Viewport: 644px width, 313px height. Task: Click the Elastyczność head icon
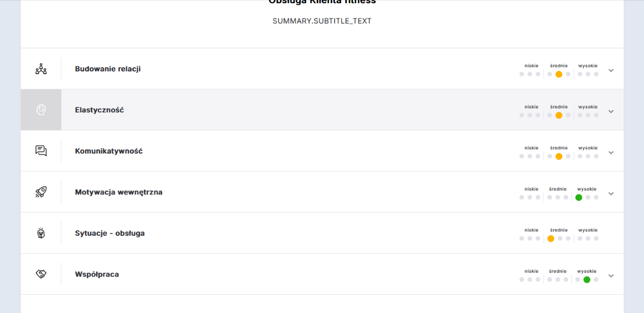tap(41, 110)
